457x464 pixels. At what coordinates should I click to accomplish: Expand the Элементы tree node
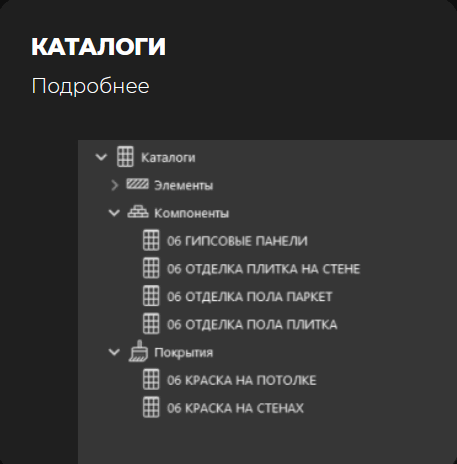point(115,185)
